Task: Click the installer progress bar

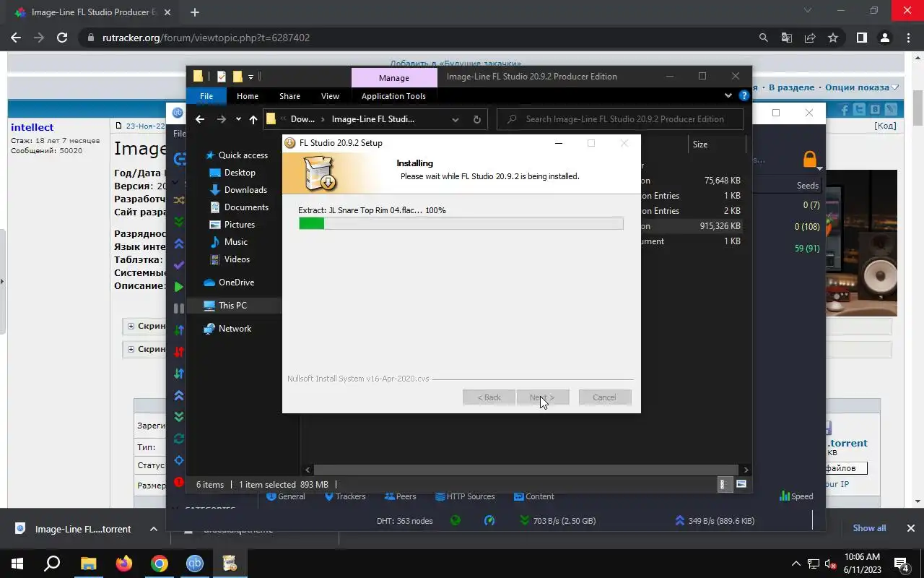Action: (x=461, y=224)
